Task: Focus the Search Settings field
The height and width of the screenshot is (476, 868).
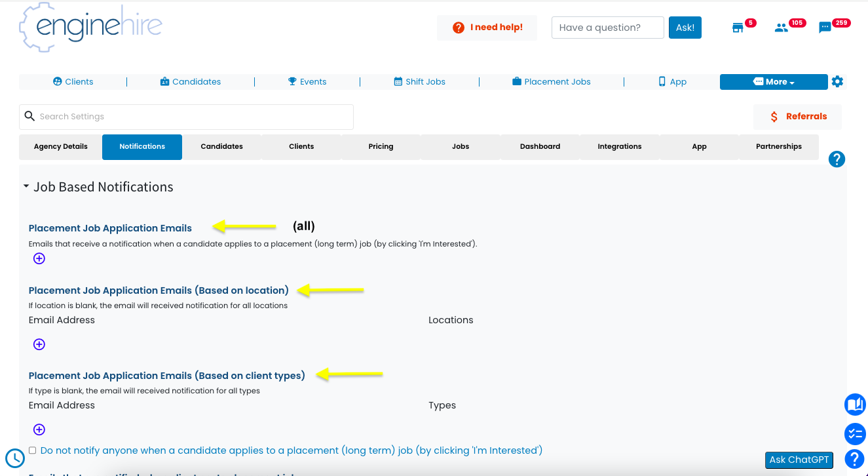Action: tap(186, 117)
